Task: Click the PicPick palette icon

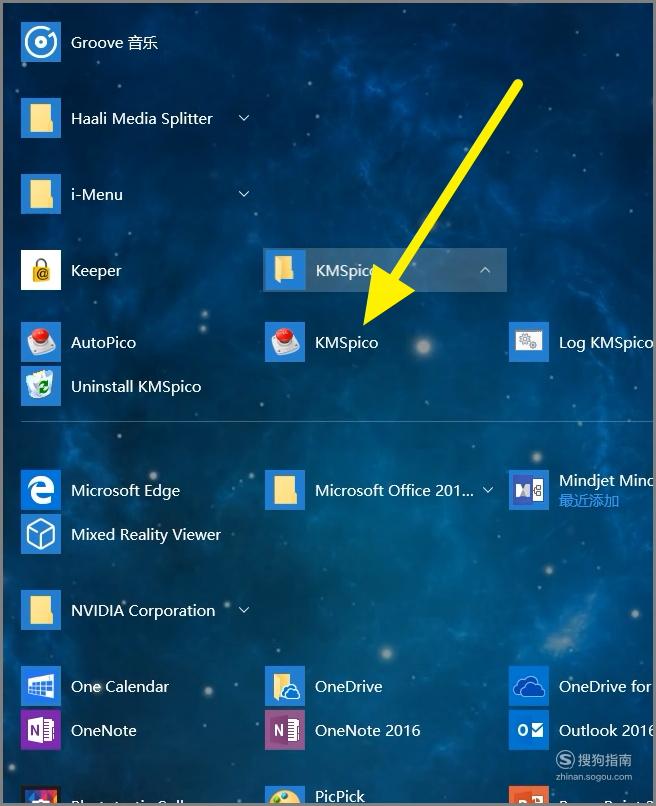Action: [285, 795]
